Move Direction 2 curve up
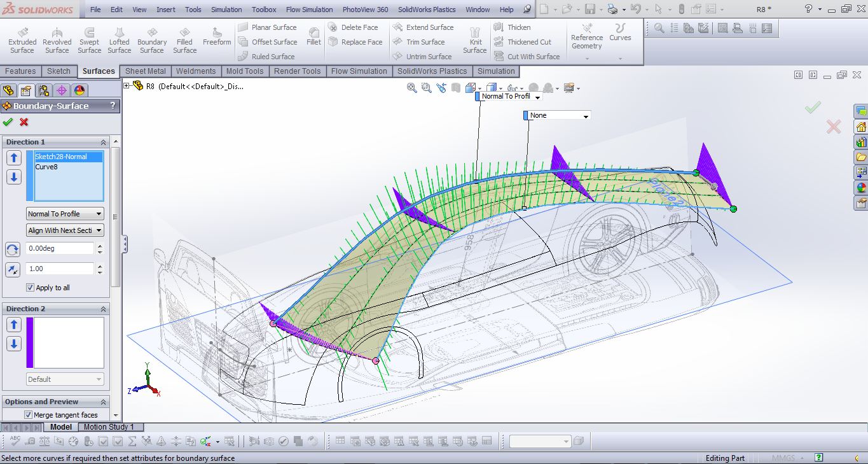Viewport: 868px width, 464px height. tap(14, 325)
